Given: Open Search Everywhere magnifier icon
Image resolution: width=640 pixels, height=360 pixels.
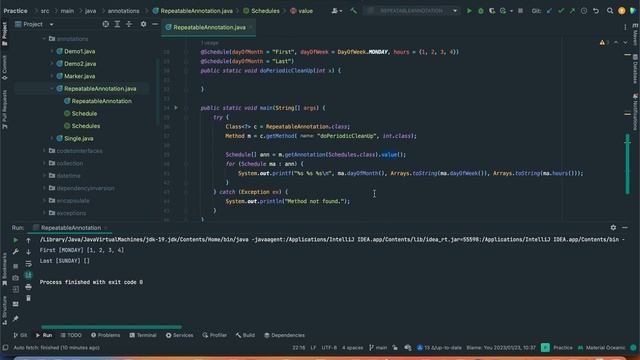Looking at the screenshot, I should click(x=610, y=11).
